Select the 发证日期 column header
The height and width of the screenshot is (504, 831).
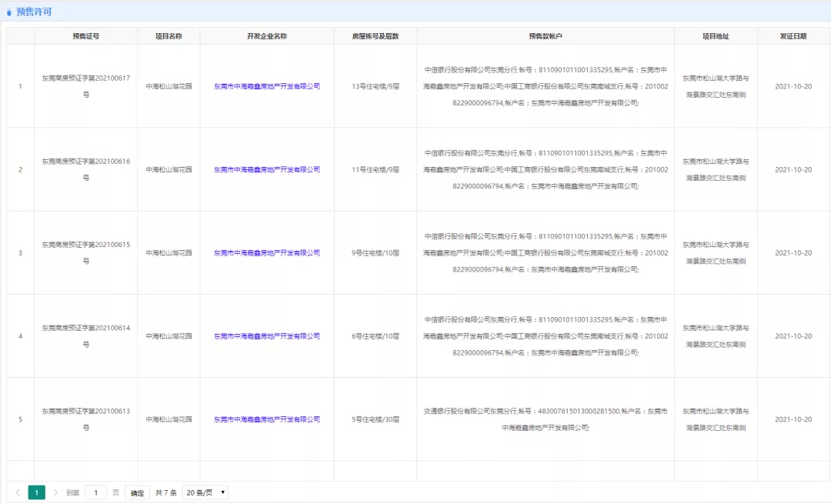point(793,36)
